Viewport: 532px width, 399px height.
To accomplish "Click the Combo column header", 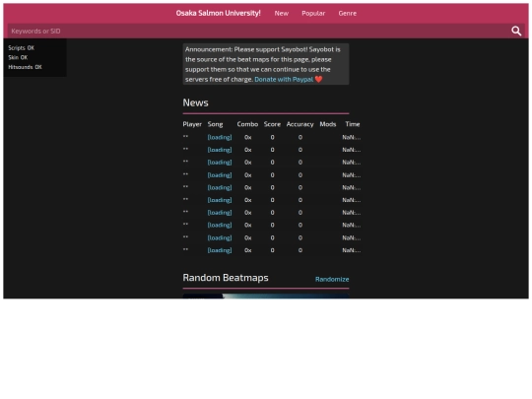I will (247, 124).
